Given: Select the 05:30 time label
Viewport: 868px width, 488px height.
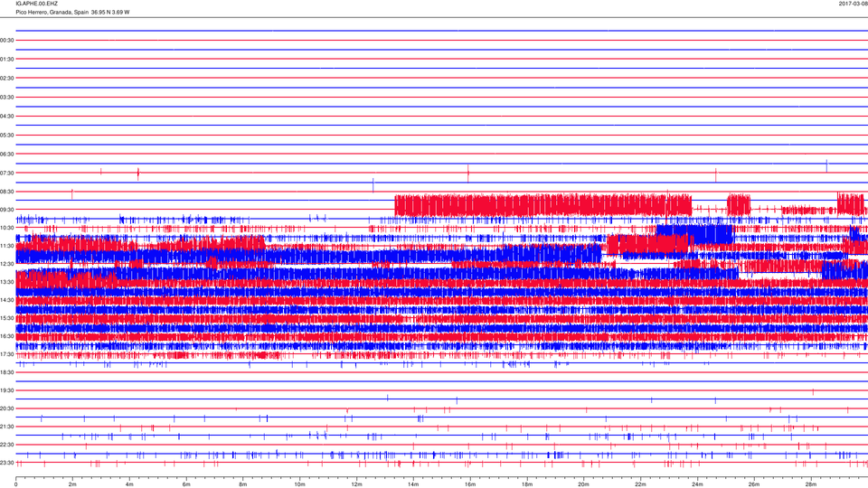Looking at the screenshot, I should pos(6,135).
